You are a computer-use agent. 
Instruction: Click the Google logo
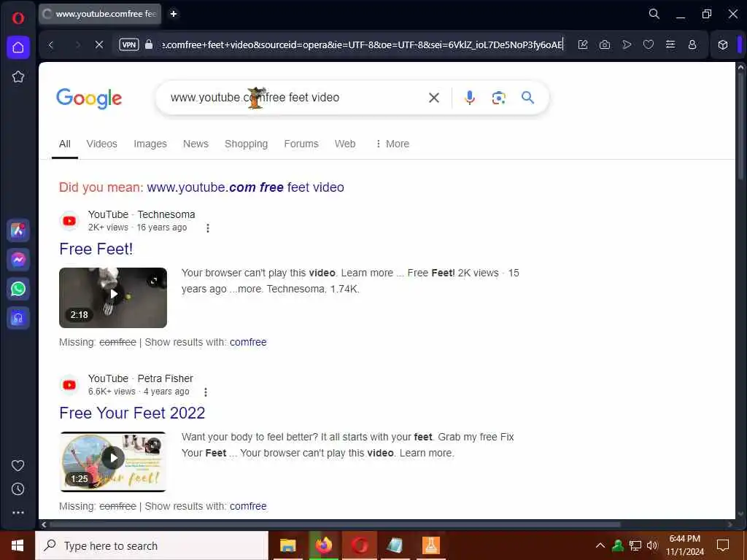click(89, 98)
